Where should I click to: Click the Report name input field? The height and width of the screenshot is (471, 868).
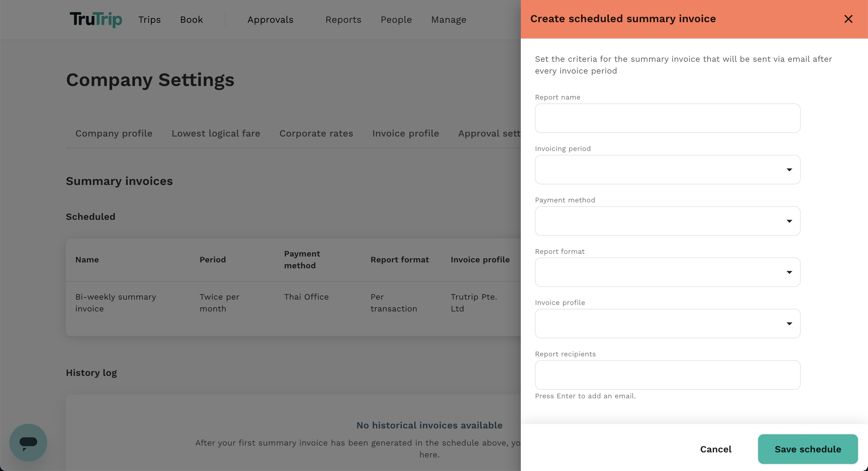tap(667, 118)
